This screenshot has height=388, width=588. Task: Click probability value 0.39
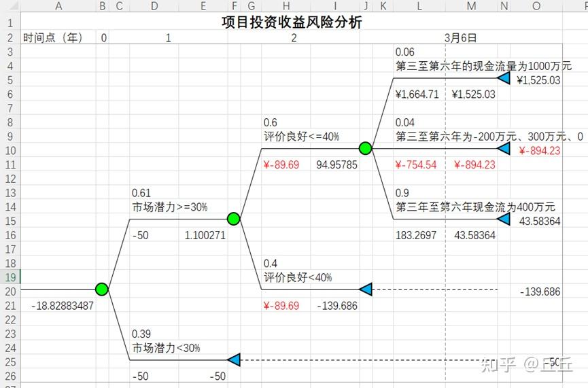pos(141,334)
